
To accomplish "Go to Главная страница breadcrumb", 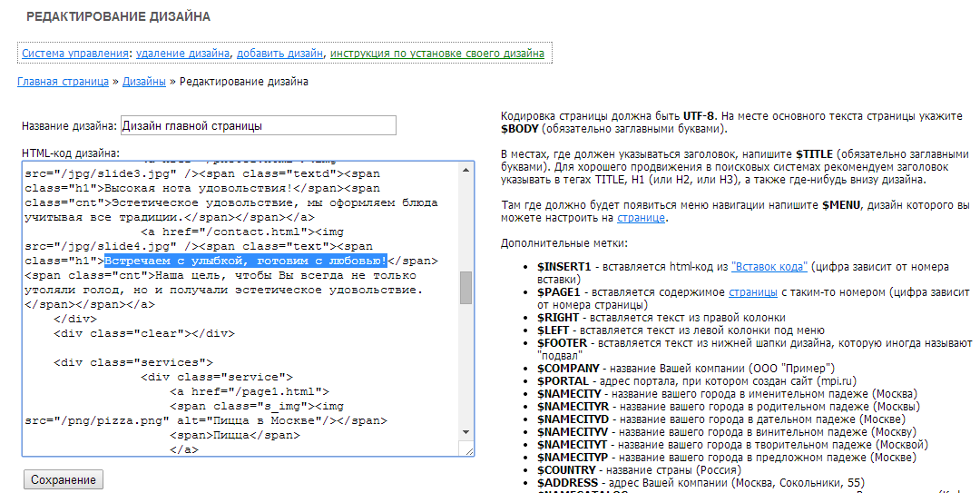I will click(x=63, y=82).
